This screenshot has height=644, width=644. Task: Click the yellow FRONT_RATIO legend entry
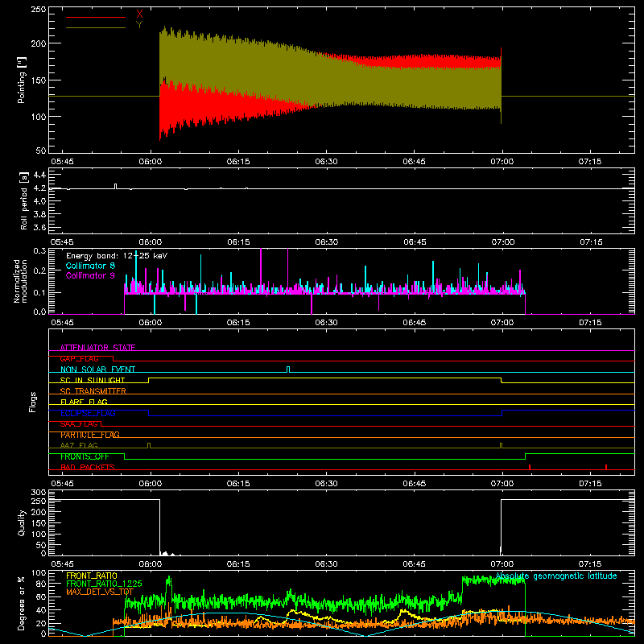pos(92,576)
